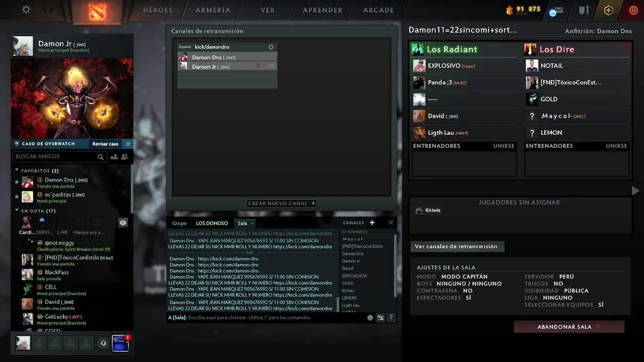Open the Arcade menu
The image size is (644, 362).
[378, 10]
